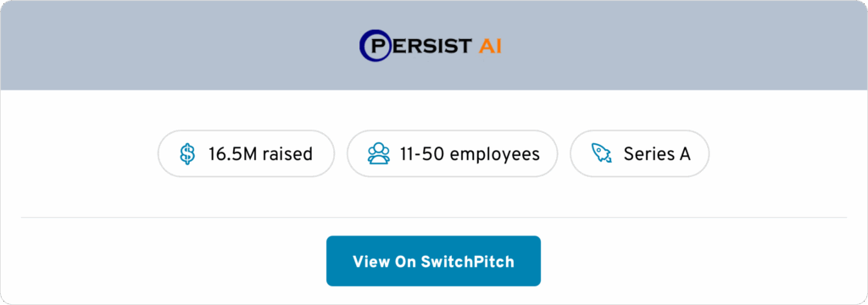This screenshot has width=868, height=305.
Task: Click the 11-50 employees text label
Action: (x=470, y=154)
